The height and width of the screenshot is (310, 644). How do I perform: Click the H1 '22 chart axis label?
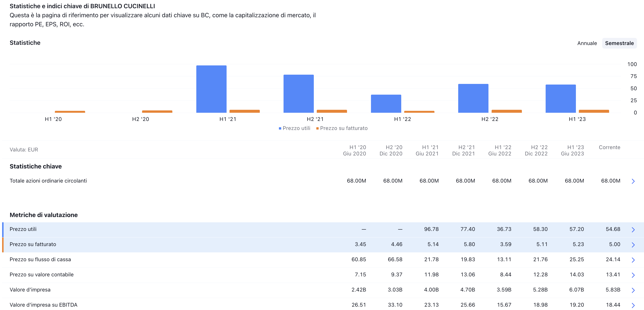tap(402, 119)
